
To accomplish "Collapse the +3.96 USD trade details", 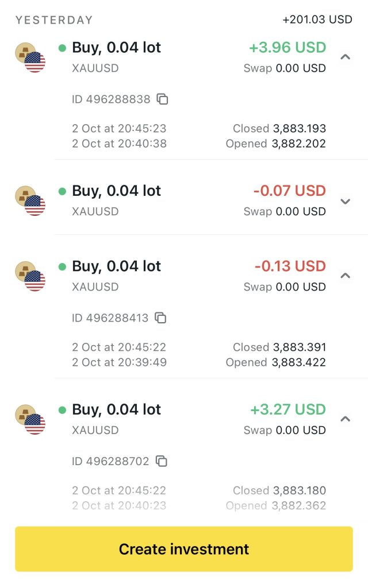I will pos(345,57).
